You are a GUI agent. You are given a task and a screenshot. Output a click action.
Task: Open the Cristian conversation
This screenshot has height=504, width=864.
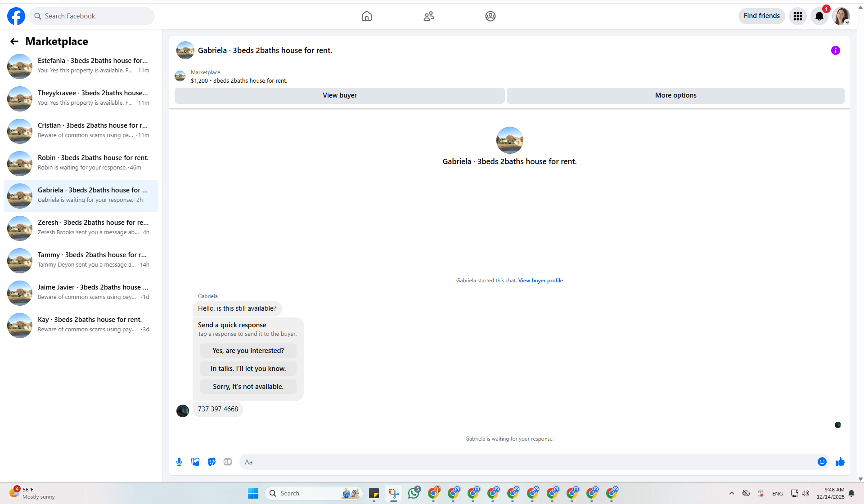tap(81, 131)
